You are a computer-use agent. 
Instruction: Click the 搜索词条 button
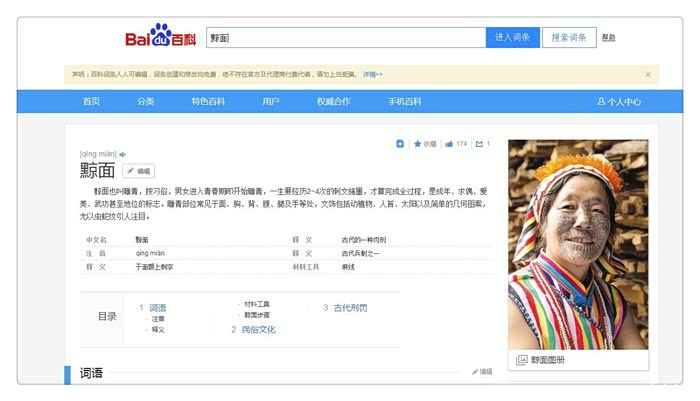tap(569, 38)
